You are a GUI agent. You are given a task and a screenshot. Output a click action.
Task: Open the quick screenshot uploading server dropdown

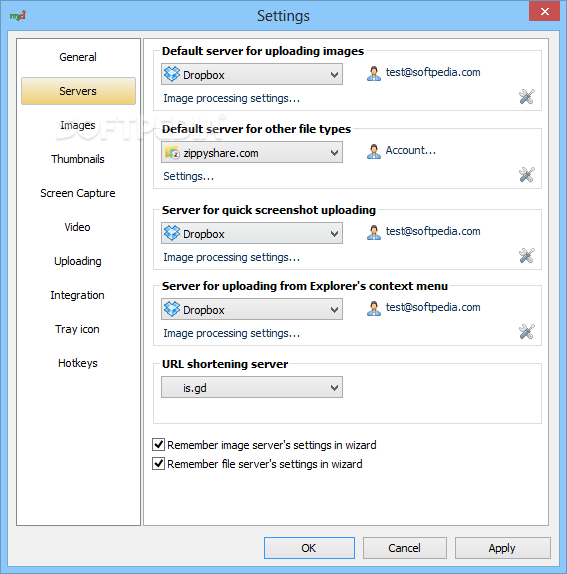252,233
